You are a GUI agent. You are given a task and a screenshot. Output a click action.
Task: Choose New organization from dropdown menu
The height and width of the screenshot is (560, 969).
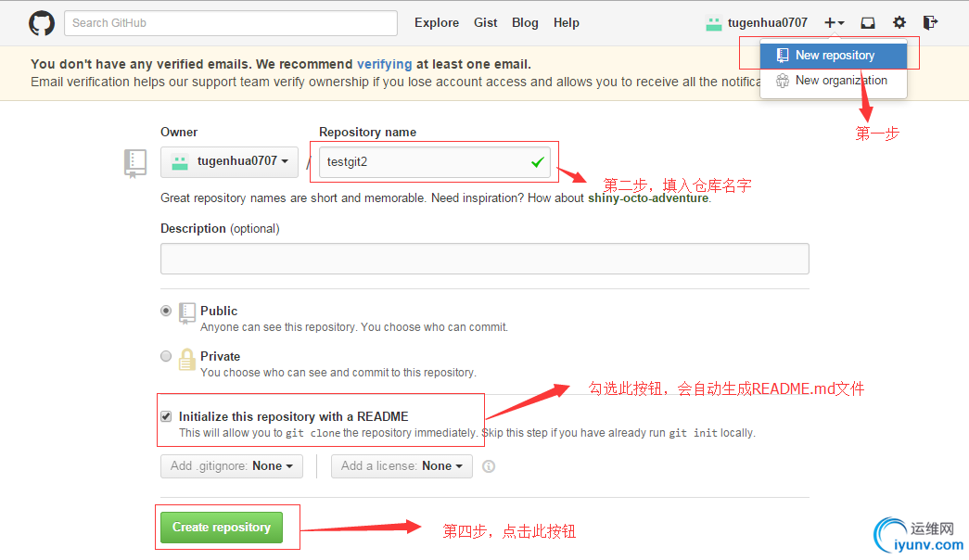click(833, 81)
